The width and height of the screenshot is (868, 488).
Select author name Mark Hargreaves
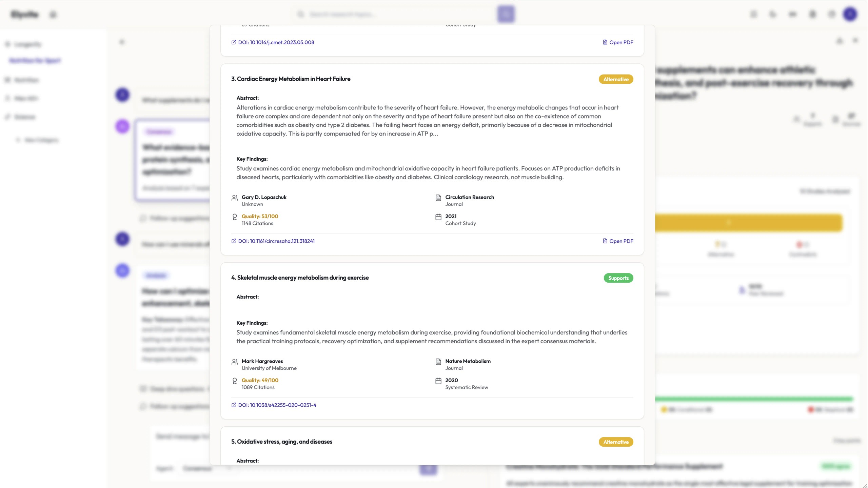262,361
